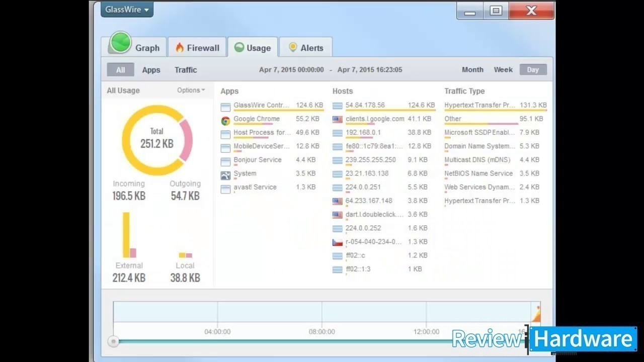Select GlassWire Control app row text
644x362 pixels.
tap(262, 105)
